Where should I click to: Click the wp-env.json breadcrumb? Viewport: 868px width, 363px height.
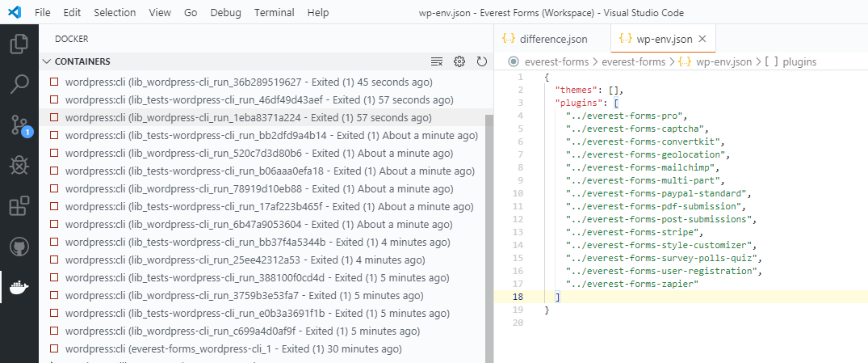[x=724, y=61]
